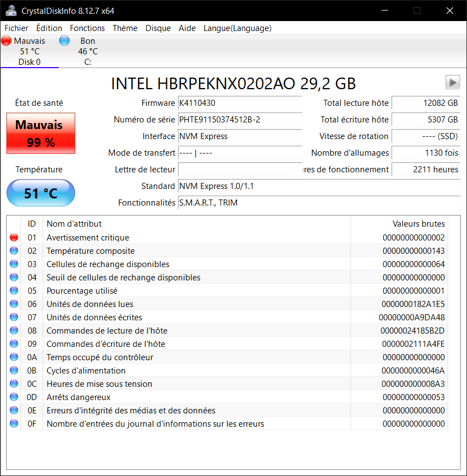Click the red Mauvais 99 % health status button

click(x=40, y=134)
